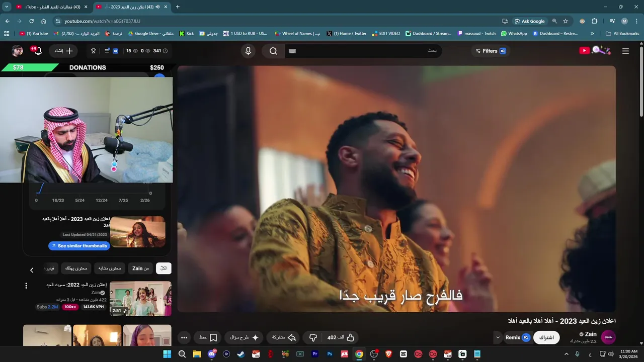Screen dimensions: 644x362
Task: Open the apps grid shortcut
Action: 7,34
